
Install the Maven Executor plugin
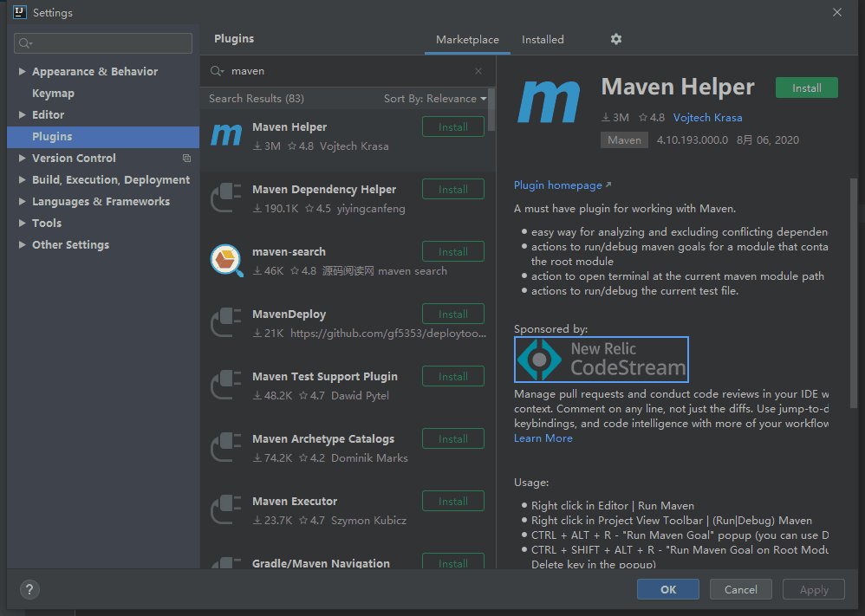pos(453,501)
